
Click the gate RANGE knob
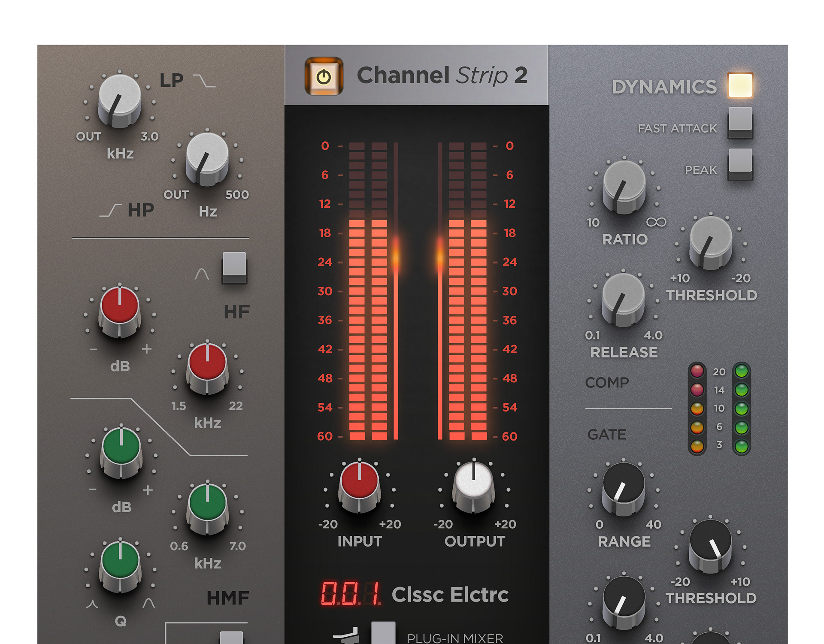pyautogui.click(x=624, y=489)
